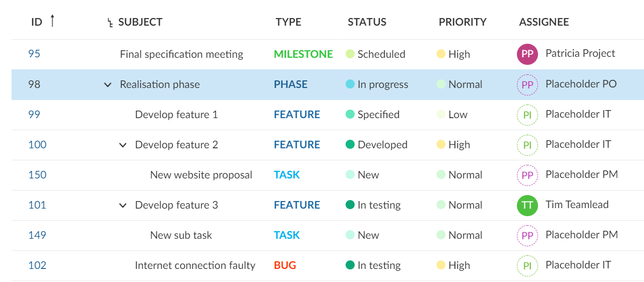The image size is (644, 282).
Task: Open work package ID 150 link
Action: point(37,175)
